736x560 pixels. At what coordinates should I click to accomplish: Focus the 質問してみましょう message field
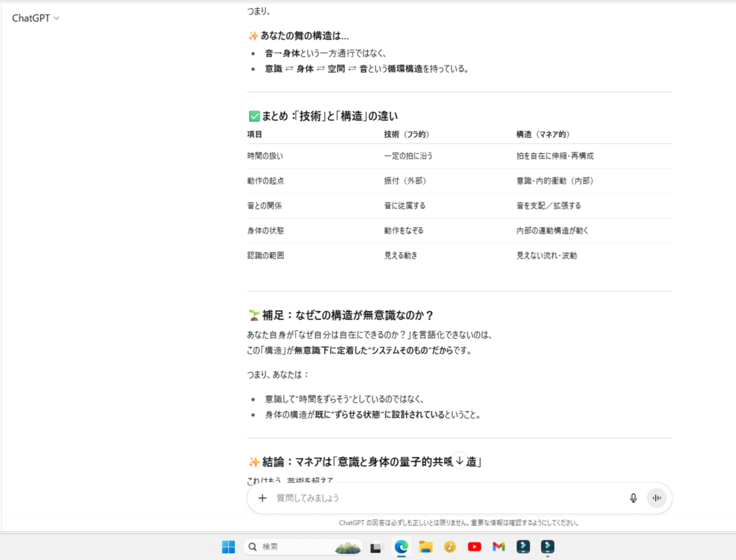442,498
